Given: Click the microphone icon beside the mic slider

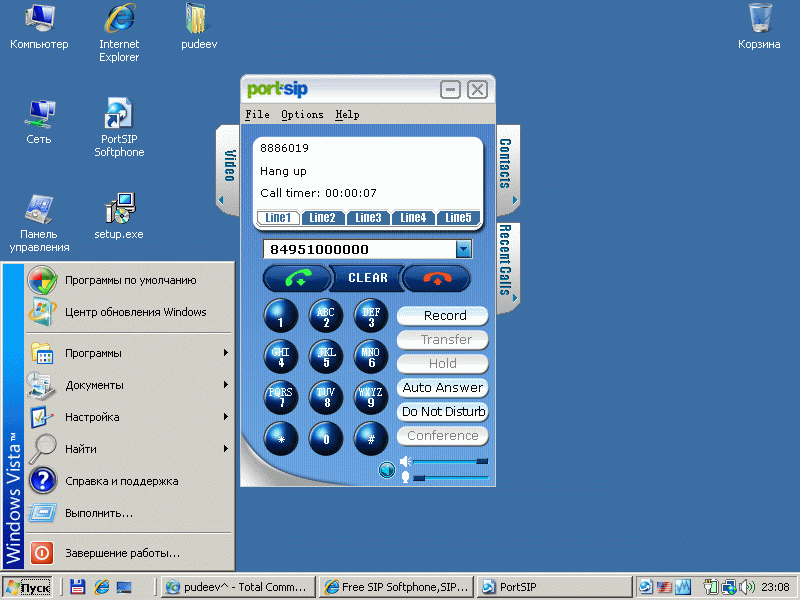Looking at the screenshot, I should pos(405,477).
